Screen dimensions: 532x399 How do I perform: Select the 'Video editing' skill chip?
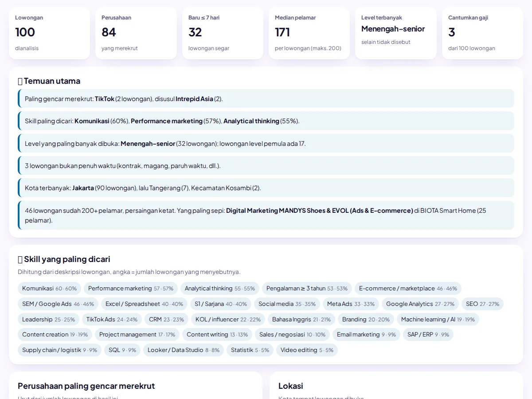(x=307, y=350)
